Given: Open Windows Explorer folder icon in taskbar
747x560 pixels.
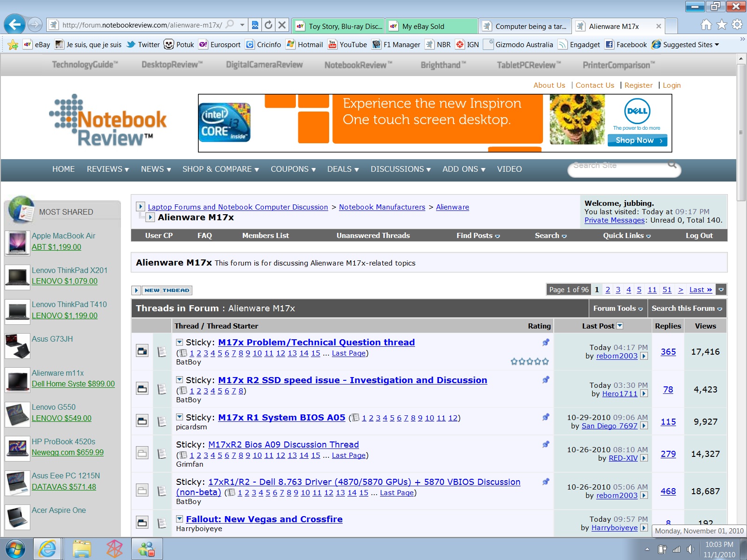Looking at the screenshot, I should tap(82, 549).
